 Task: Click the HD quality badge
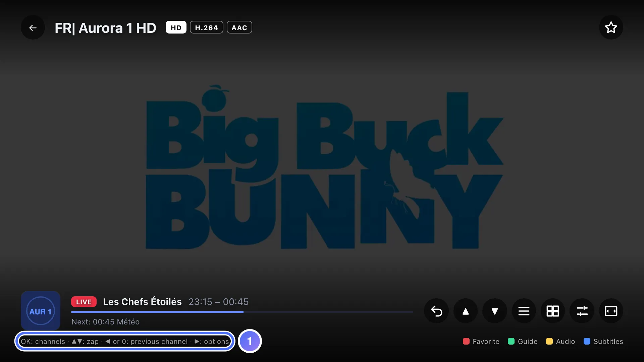pyautogui.click(x=176, y=27)
